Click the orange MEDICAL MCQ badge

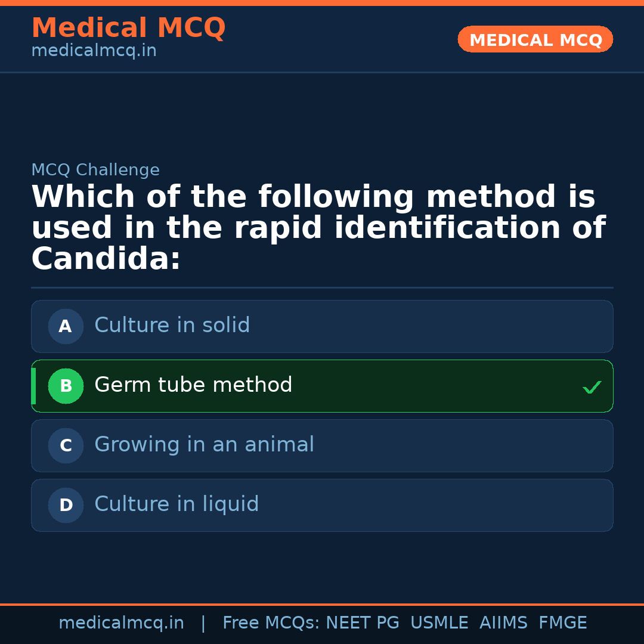535,39
